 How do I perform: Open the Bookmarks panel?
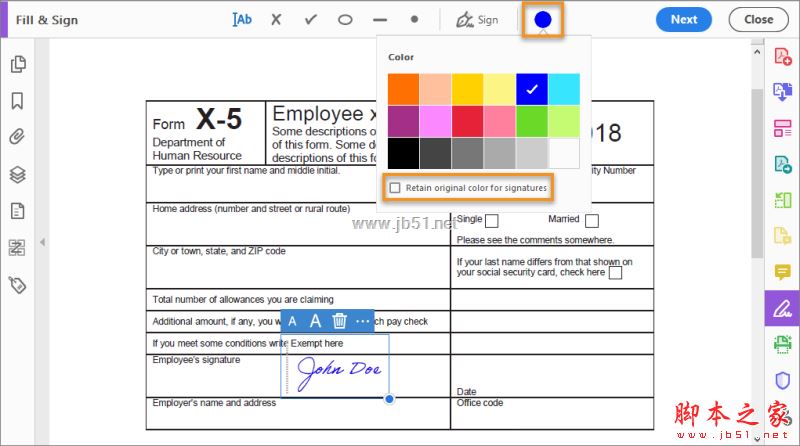[x=17, y=101]
